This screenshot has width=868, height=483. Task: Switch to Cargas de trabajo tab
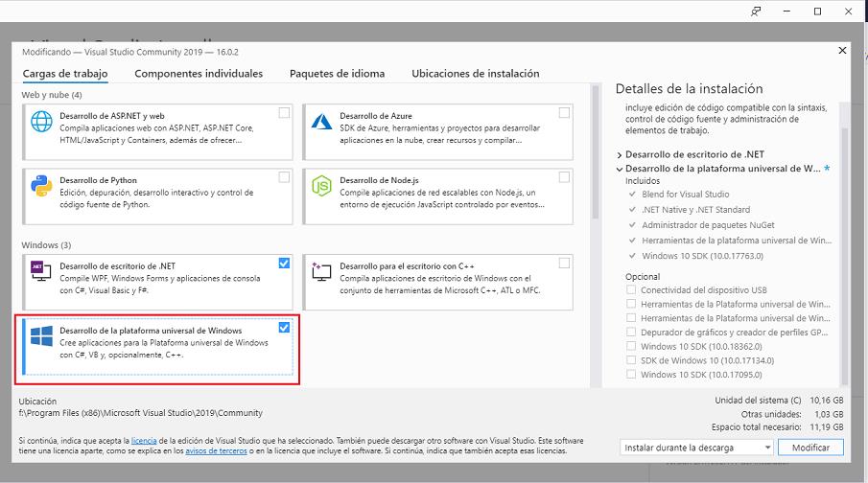[65, 74]
